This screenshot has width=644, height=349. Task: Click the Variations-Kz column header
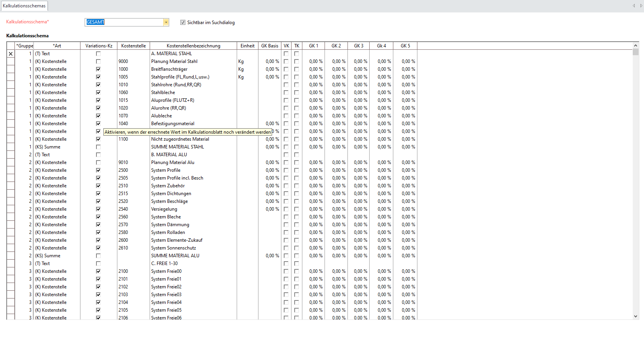[x=99, y=46]
